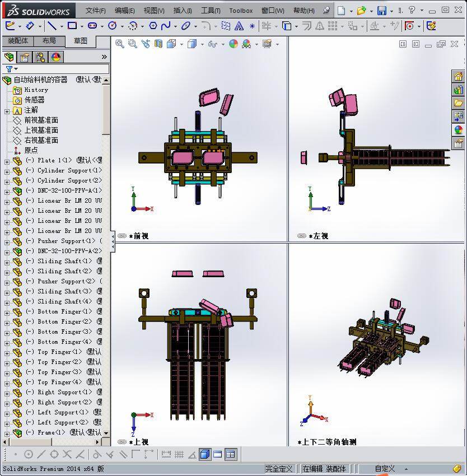Click the Zoom to Fit magnifier
467x476 pixels.
pyautogui.click(x=120, y=44)
